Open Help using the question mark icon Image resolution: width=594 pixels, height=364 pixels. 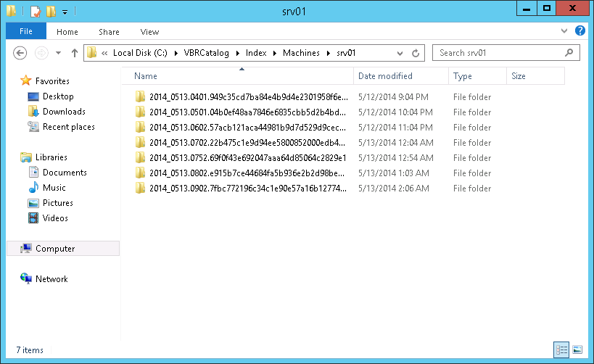[580, 30]
